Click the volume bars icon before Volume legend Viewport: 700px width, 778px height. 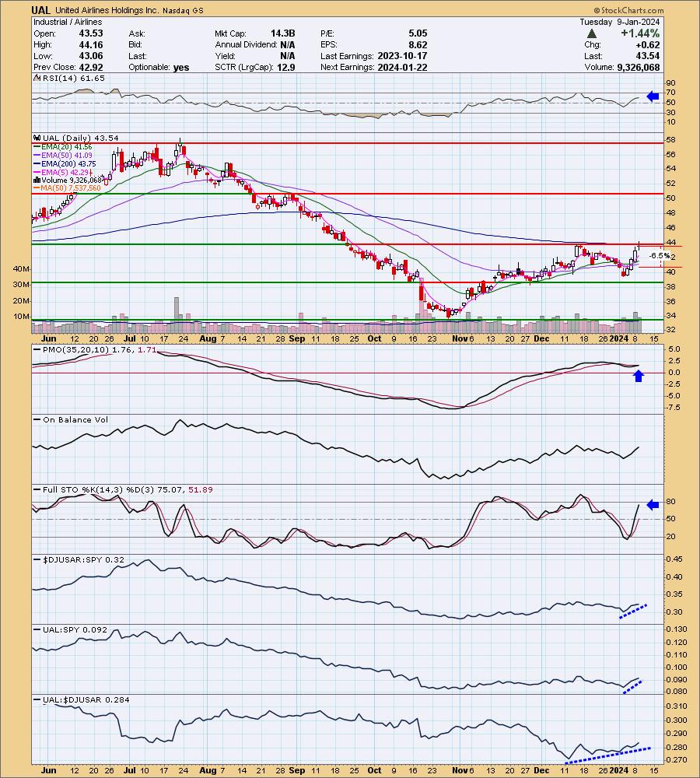click(37, 180)
